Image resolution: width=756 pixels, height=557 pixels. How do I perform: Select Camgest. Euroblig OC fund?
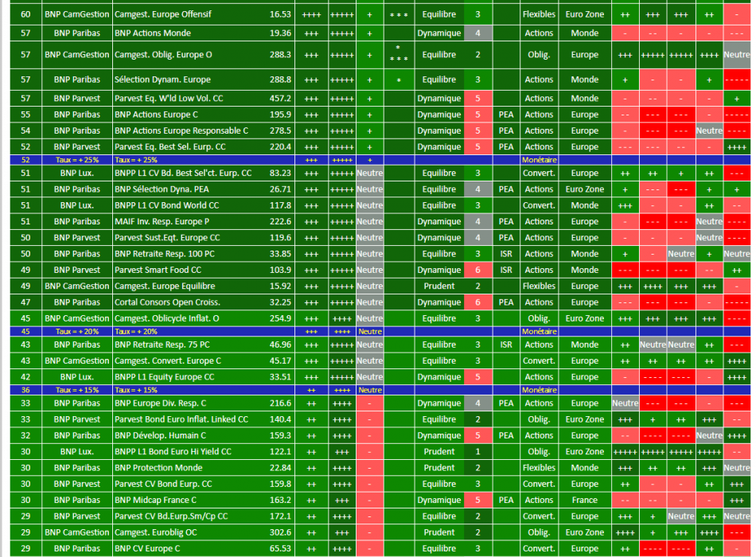click(x=156, y=532)
